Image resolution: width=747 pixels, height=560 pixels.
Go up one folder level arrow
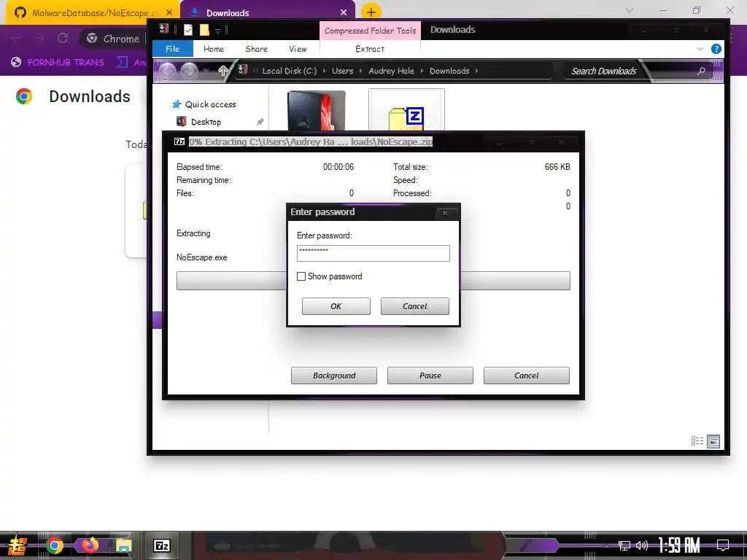223,71
